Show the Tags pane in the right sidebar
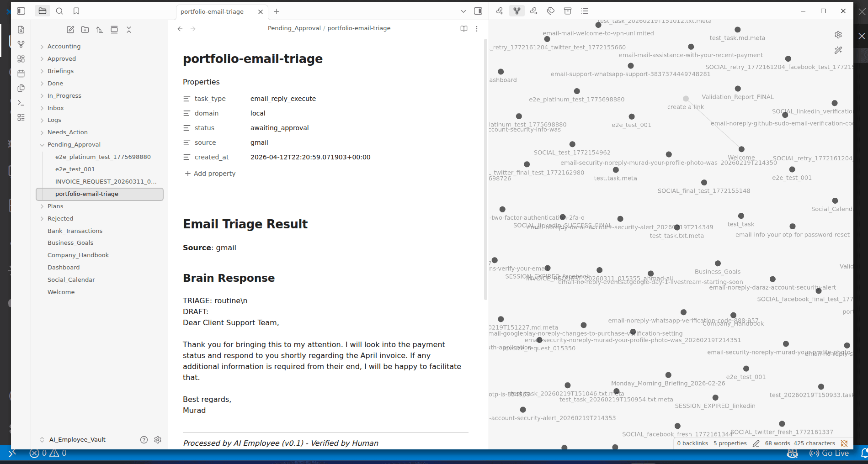The image size is (868, 464). click(551, 11)
